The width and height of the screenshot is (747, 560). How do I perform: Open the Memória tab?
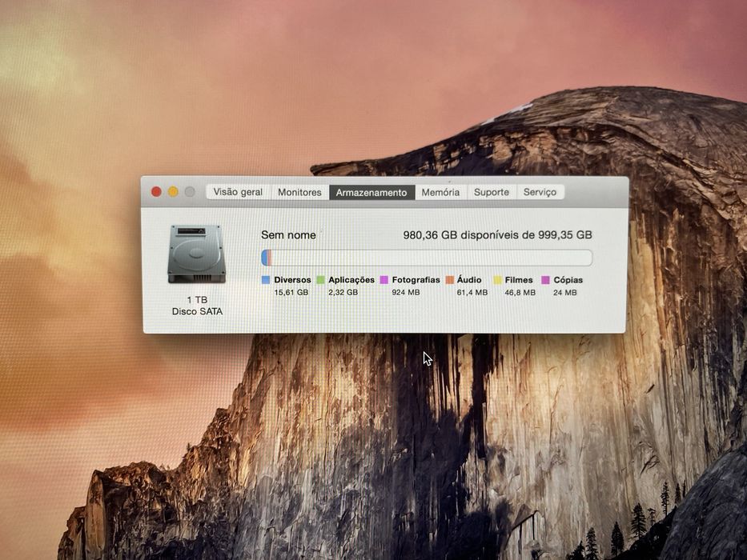(x=440, y=192)
